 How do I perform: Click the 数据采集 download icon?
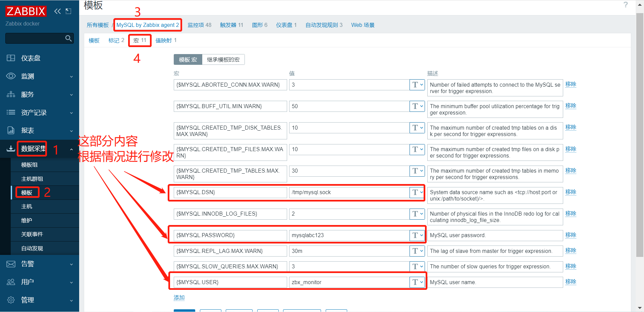[x=11, y=148]
